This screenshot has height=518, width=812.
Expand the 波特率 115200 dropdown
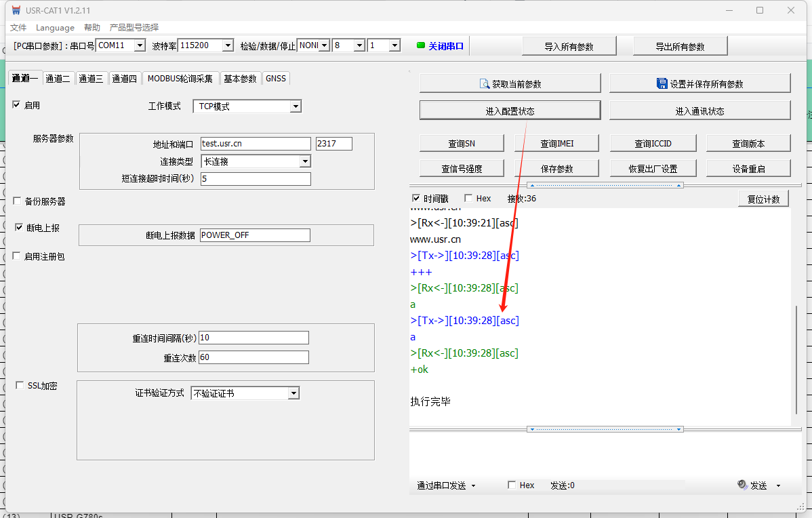[x=226, y=45]
